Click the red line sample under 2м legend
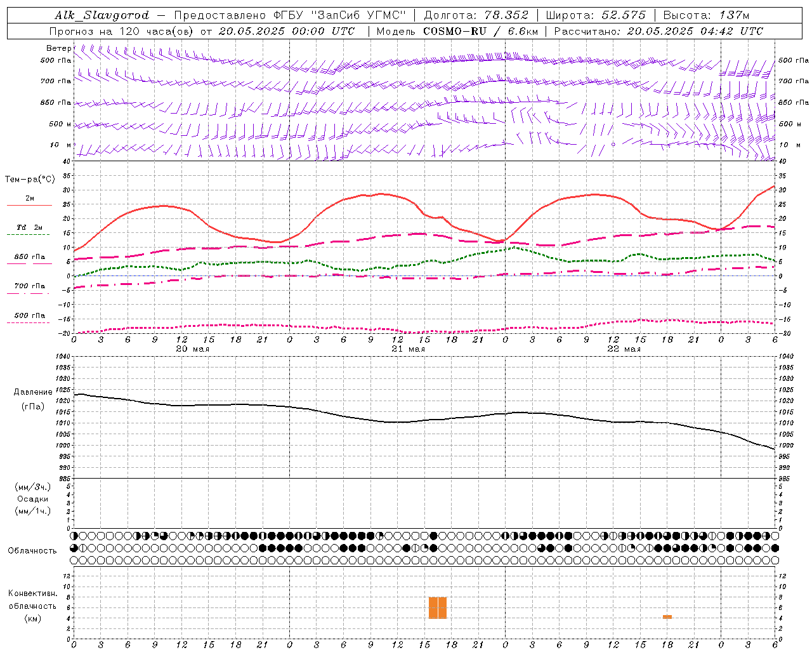The image size is (812, 650). point(29,205)
